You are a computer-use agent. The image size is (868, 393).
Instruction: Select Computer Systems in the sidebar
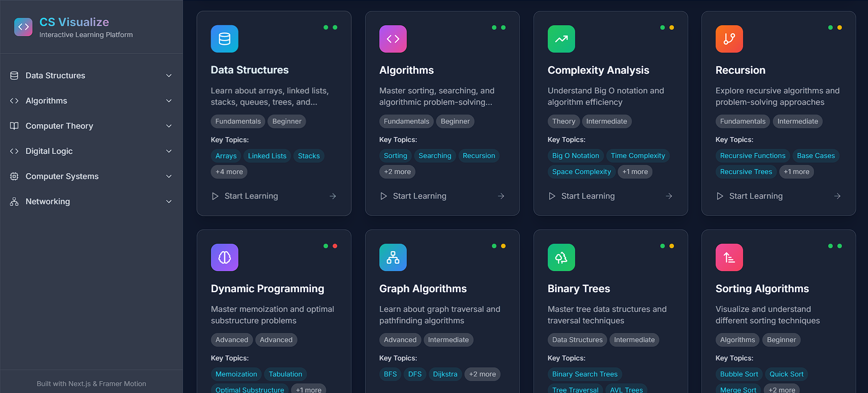pos(62,176)
